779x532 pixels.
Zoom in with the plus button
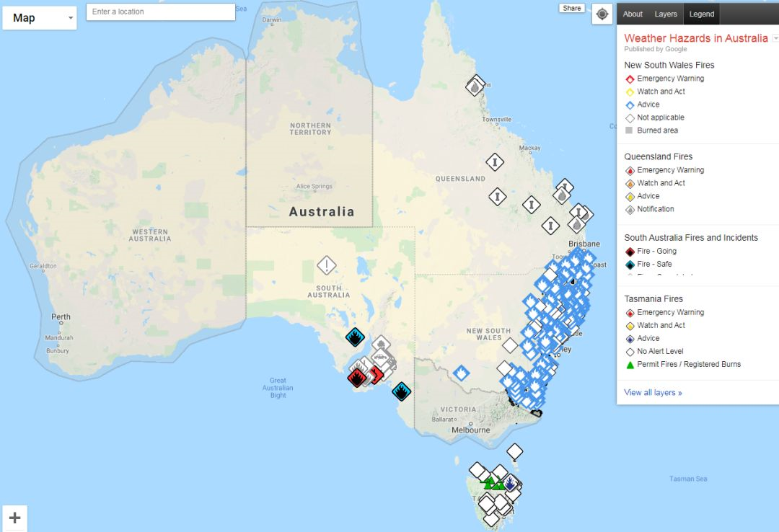point(15,518)
